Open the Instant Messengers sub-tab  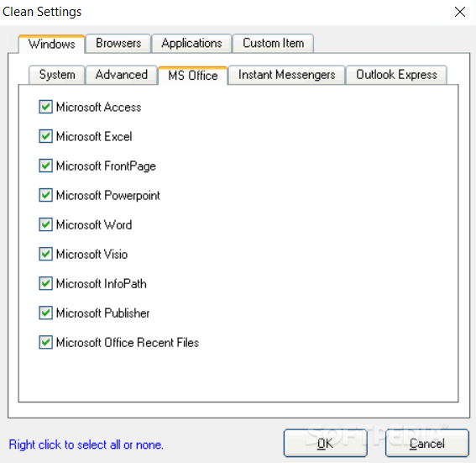coord(286,75)
